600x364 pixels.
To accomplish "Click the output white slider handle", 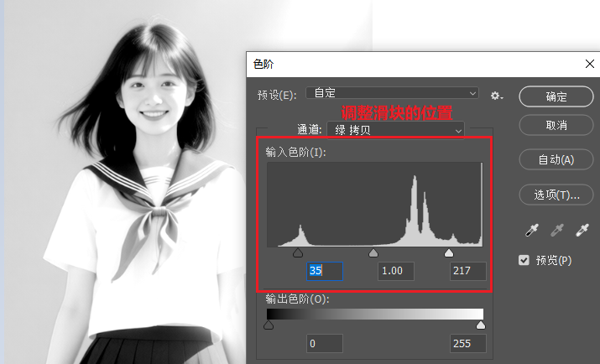I will click(x=481, y=325).
